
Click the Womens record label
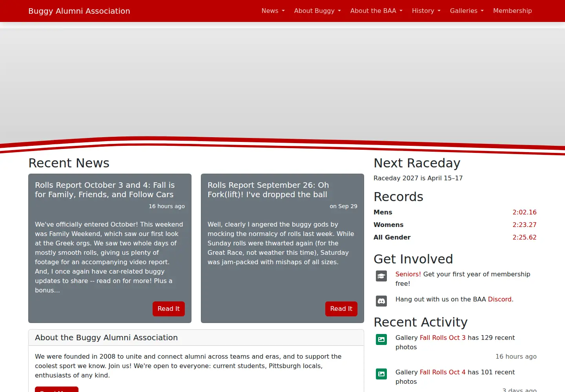pyautogui.click(x=388, y=225)
